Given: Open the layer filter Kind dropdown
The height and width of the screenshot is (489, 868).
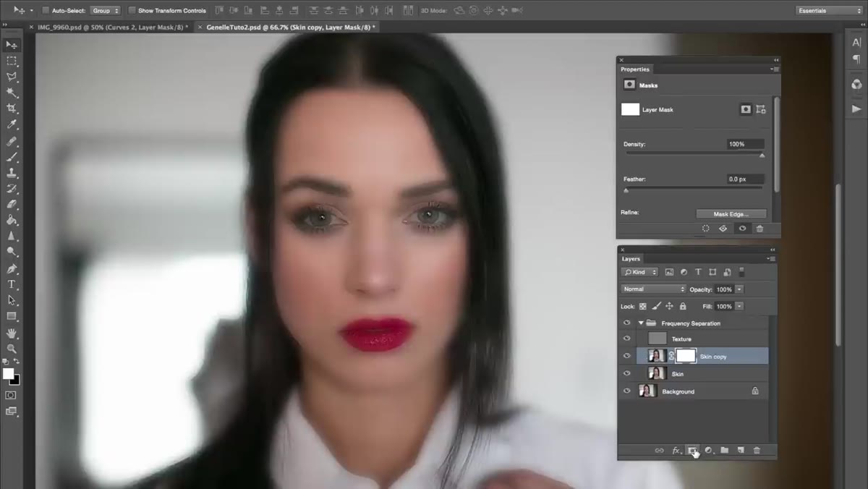Looking at the screenshot, I should pos(639,272).
